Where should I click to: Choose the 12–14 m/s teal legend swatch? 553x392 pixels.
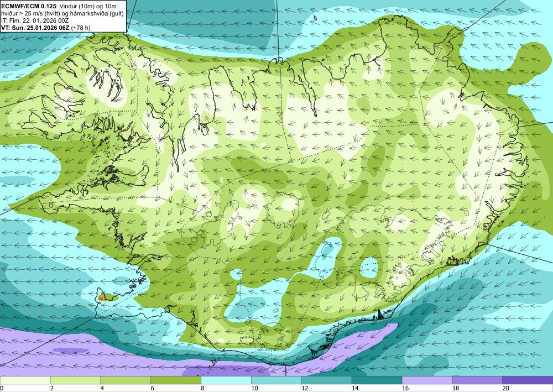coord(327,380)
